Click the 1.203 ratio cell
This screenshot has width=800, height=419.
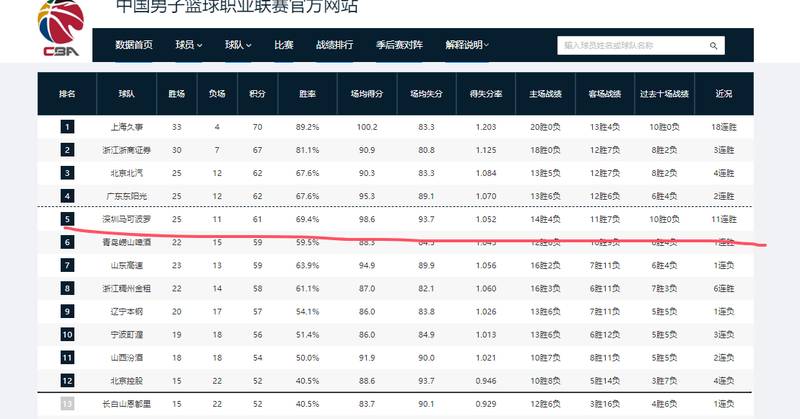(486, 127)
